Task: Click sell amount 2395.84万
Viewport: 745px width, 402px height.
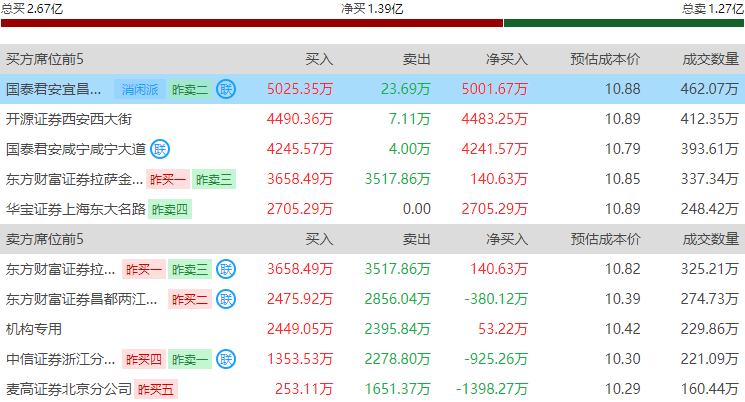Action: click(x=397, y=329)
